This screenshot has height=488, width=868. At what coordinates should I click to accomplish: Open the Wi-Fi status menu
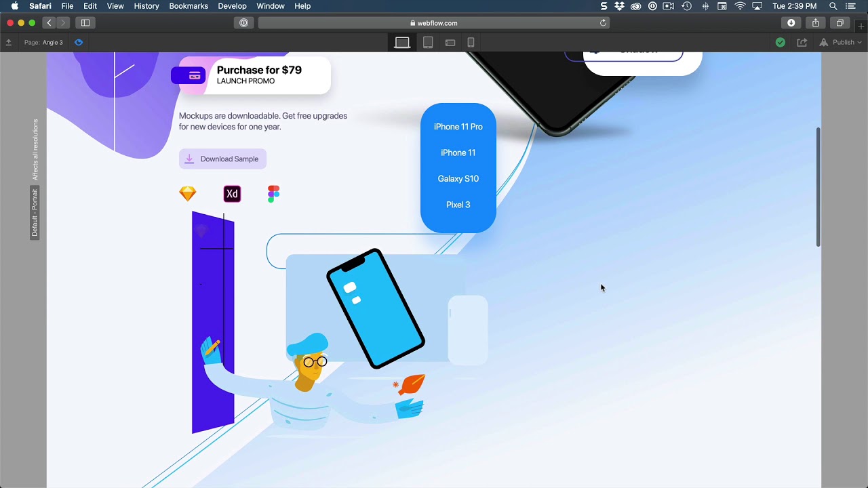pyautogui.click(x=740, y=6)
